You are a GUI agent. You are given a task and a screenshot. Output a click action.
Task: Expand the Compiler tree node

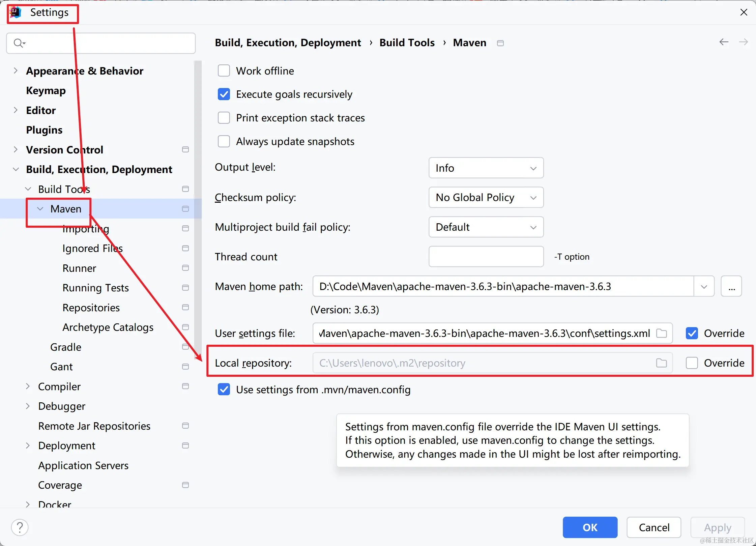(28, 386)
